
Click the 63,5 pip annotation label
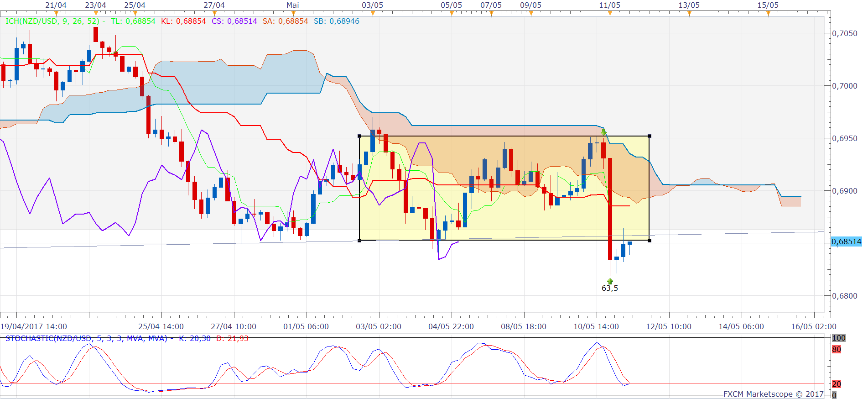pos(610,288)
